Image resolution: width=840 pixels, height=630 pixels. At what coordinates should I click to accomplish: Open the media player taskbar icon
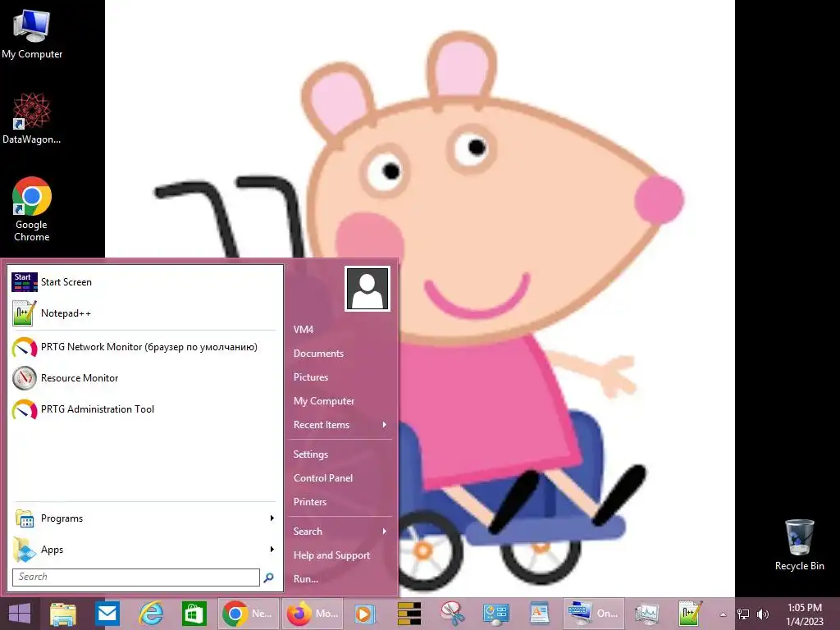click(364, 614)
